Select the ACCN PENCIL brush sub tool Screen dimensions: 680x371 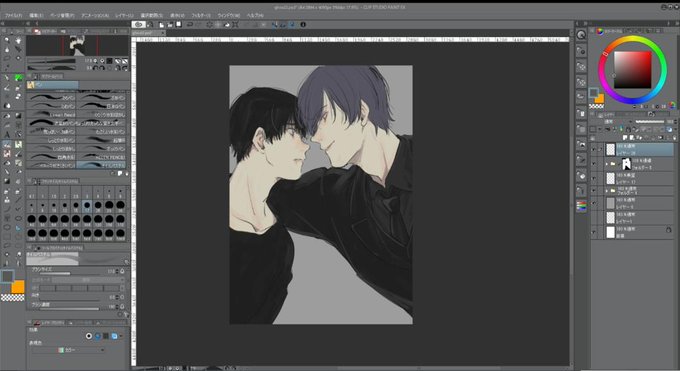(102, 157)
